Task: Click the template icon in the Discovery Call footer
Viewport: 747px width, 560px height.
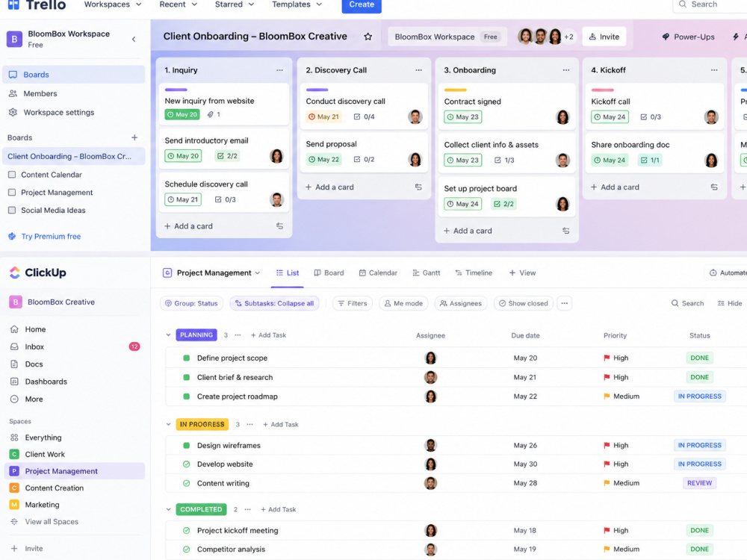Action: [x=418, y=187]
